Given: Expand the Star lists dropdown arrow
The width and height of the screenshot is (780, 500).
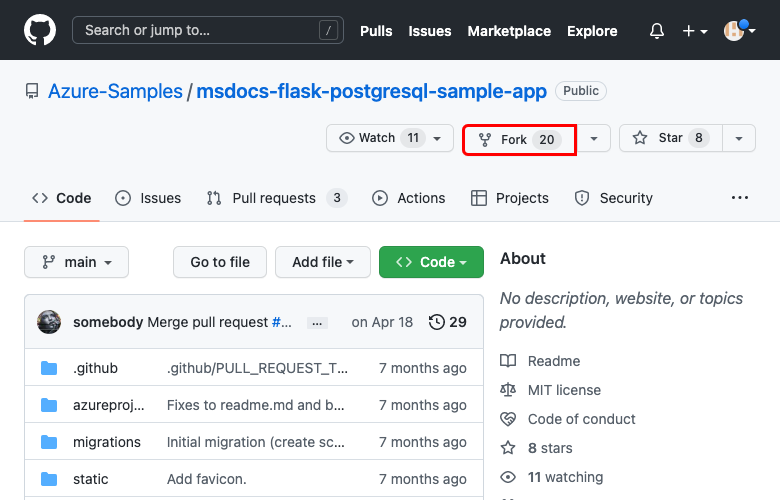Looking at the screenshot, I should [739, 138].
